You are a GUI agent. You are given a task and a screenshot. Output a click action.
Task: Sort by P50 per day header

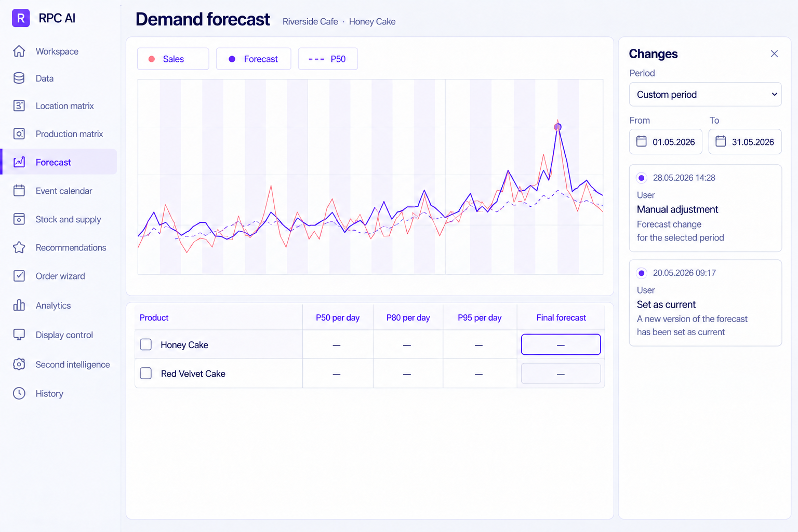tap(338, 317)
